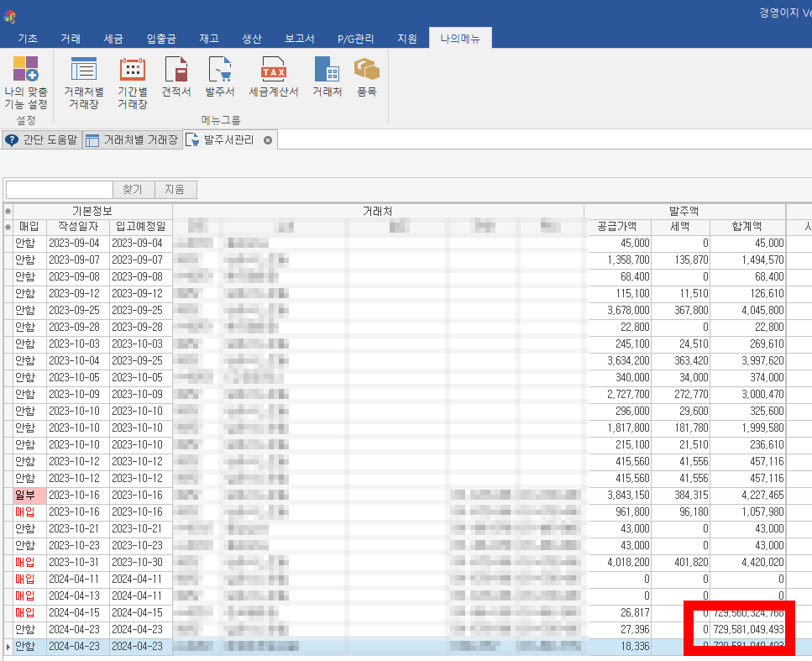
Task: Click the 지움 clear button
Action: coord(175,190)
